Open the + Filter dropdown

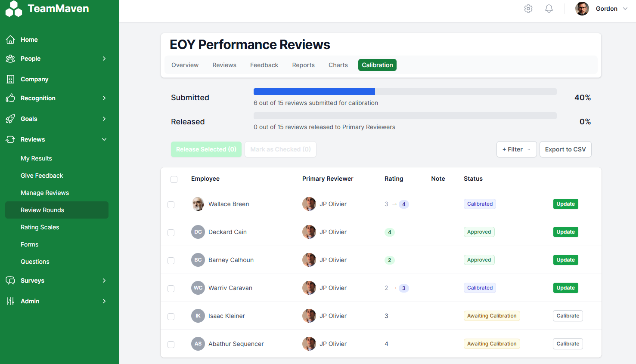click(x=517, y=149)
